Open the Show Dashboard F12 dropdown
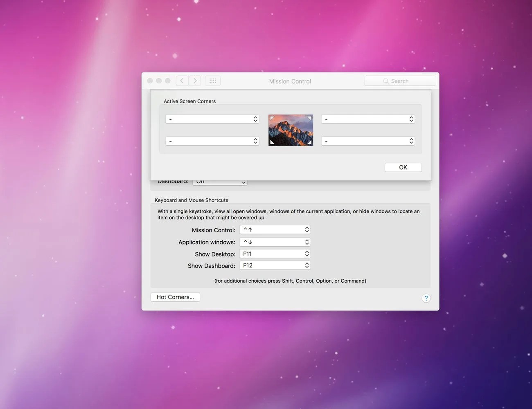 (x=275, y=265)
